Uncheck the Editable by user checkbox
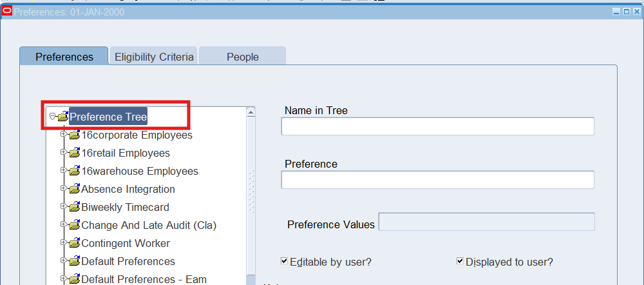Image resolution: width=644 pixels, height=285 pixels. [x=285, y=261]
